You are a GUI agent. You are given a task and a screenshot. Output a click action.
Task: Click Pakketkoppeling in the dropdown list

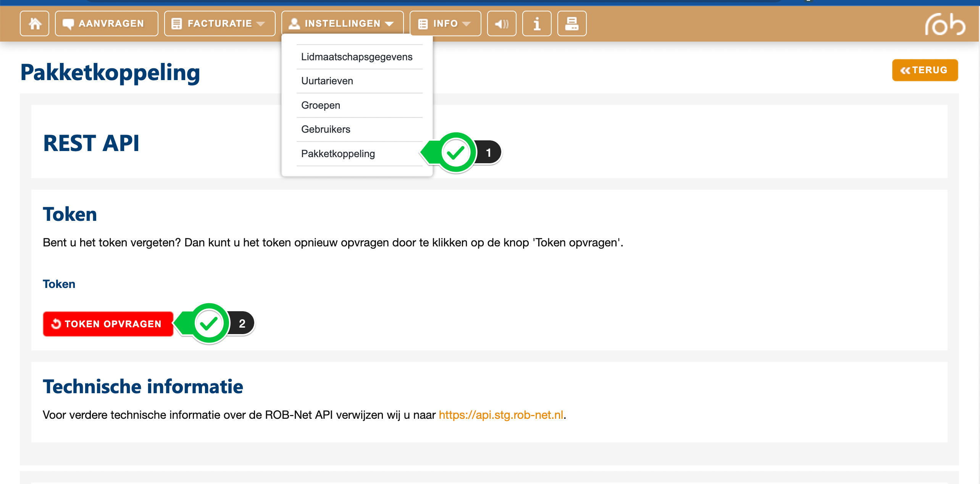(x=338, y=154)
